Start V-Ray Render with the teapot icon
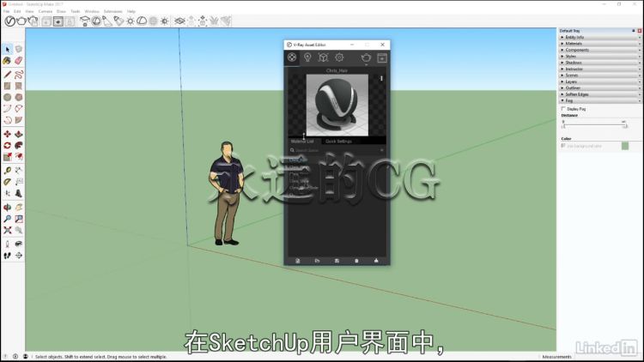 tap(21, 21)
